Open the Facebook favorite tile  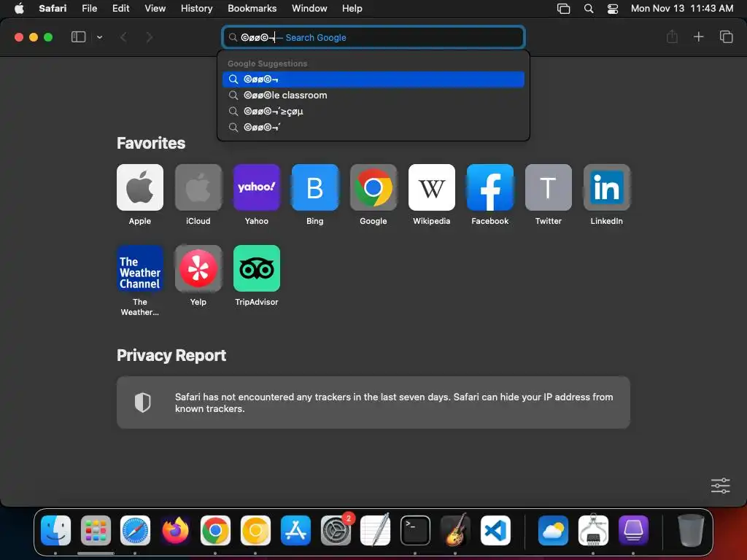coord(489,187)
